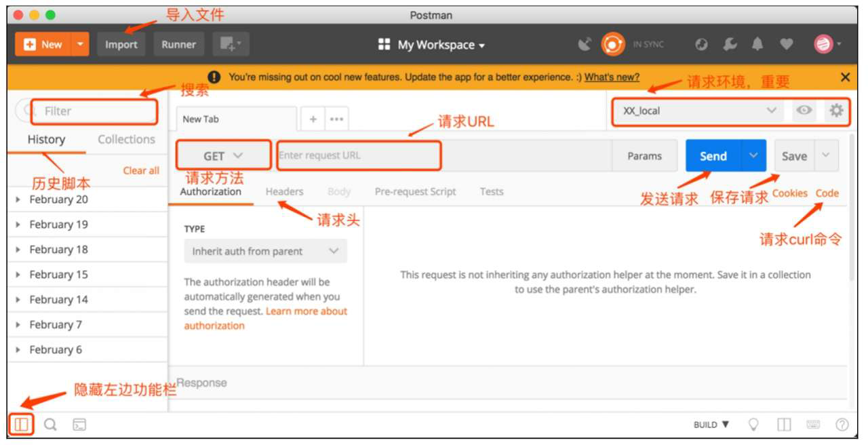Click the Cookies link
868x445 pixels.
click(x=790, y=193)
